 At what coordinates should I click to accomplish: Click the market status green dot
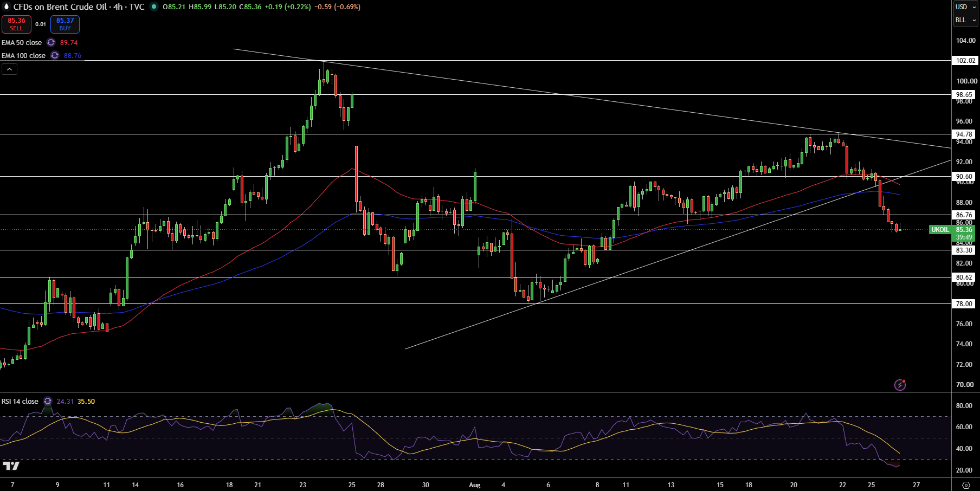(x=154, y=7)
